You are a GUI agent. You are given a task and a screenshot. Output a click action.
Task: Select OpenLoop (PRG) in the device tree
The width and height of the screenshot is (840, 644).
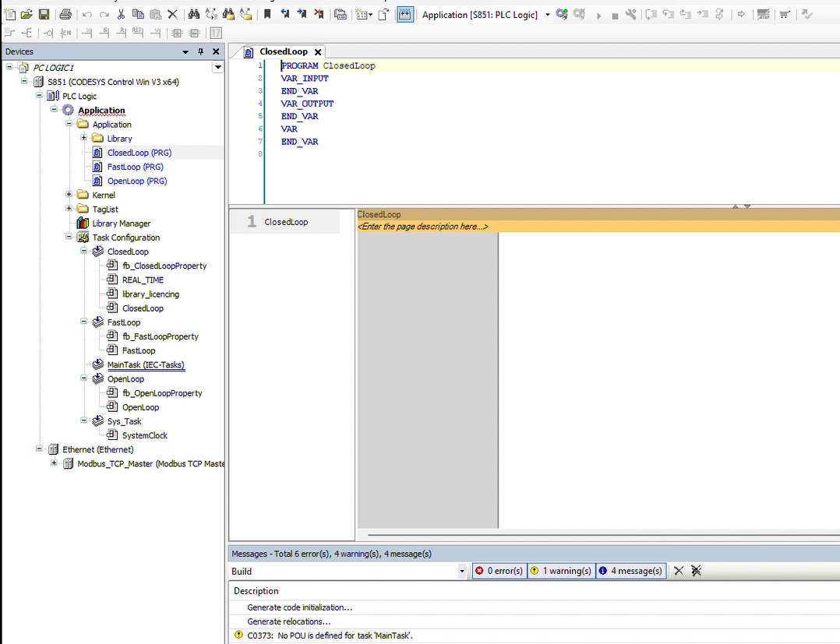(x=137, y=181)
